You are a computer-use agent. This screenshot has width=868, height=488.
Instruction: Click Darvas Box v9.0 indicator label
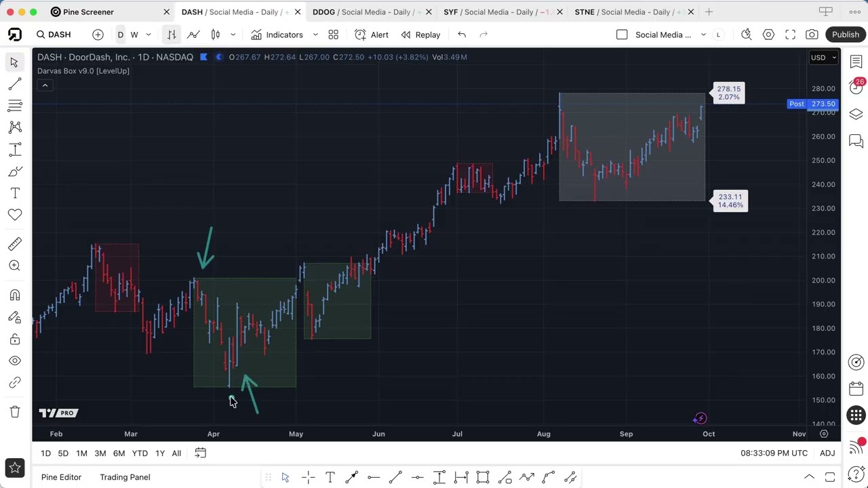pos(83,70)
